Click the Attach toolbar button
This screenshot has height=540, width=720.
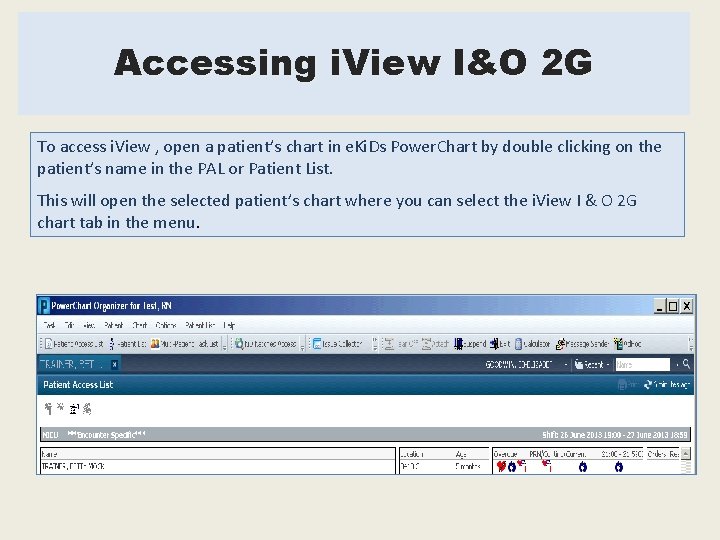435,343
